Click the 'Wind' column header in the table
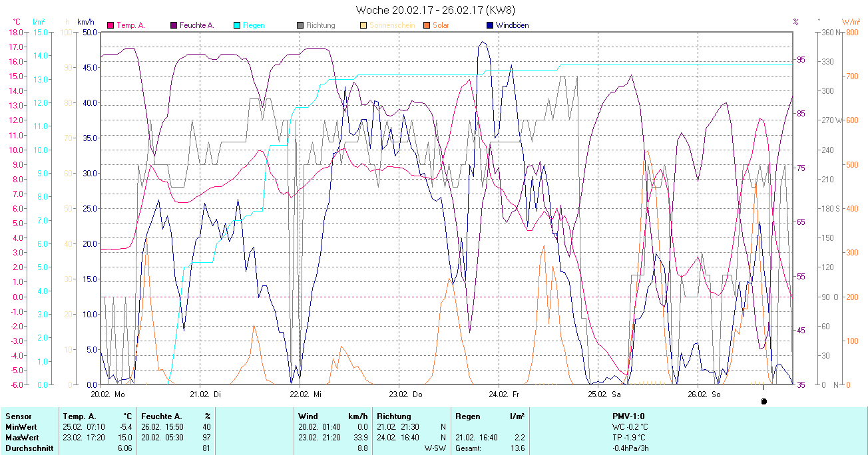Screen dimensions: 868x455 click(308, 416)
